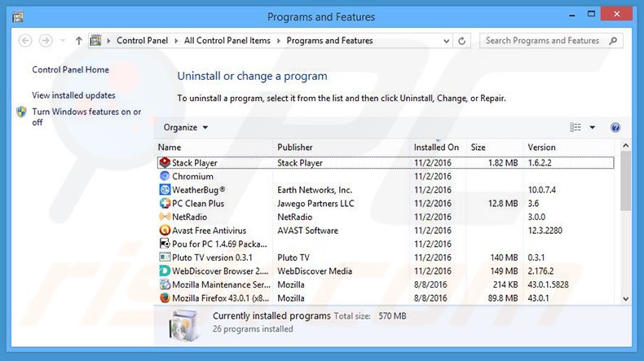Screen dimensions: 644x361
Task: Click the WebDiscover Browser icon
Action: coord(165,271)
